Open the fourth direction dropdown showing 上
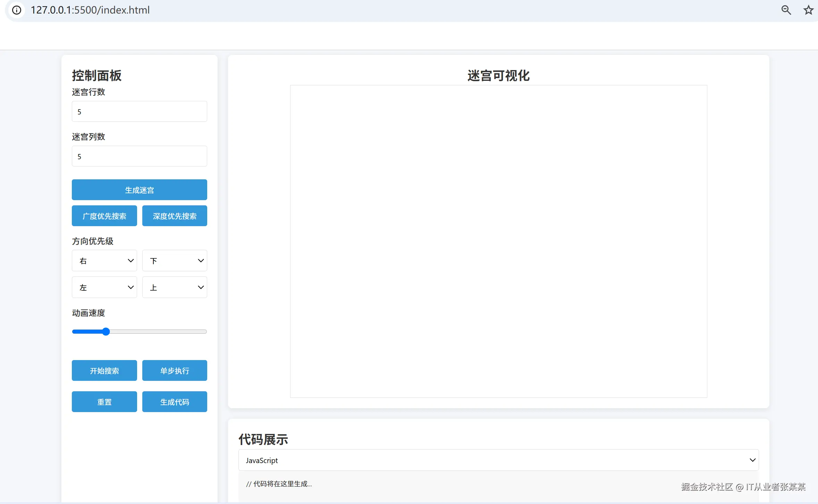This screenshot has width=818, height=504. pos(175,287)
